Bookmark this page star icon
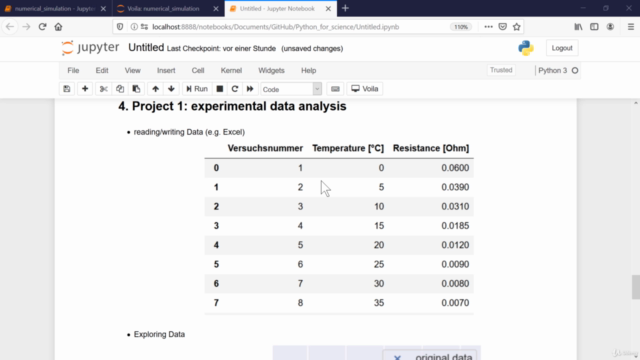640x360 pixels. 517,27
